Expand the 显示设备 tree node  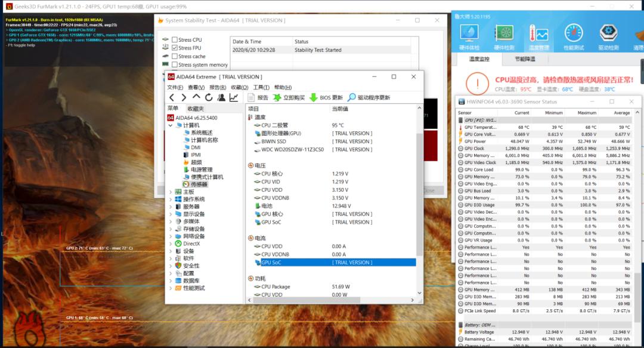(171, 214)
